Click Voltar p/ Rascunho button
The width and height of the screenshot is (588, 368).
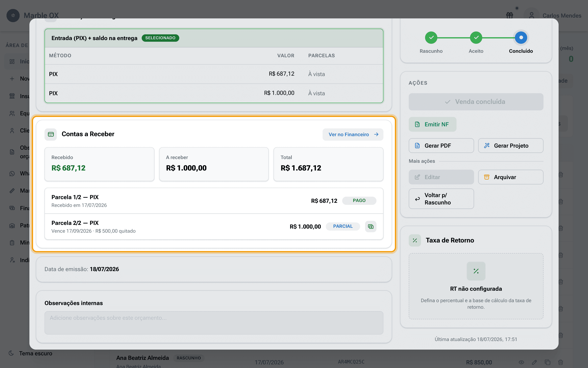pyautogui.click(x=441, y=199)
